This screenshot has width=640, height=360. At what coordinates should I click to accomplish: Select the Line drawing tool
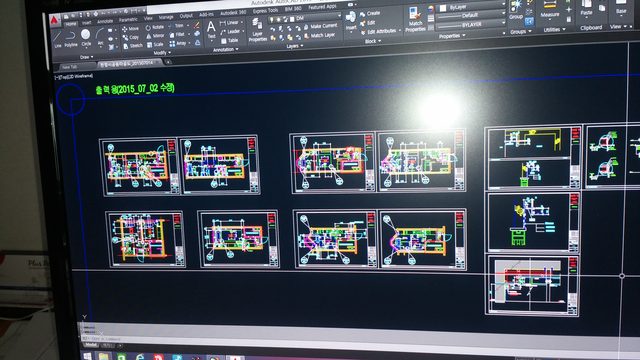[57, 39]
